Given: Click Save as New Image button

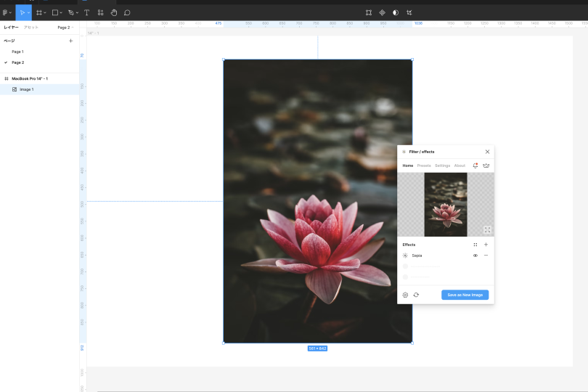Looking at the screenshot, I should click(465, 295).
